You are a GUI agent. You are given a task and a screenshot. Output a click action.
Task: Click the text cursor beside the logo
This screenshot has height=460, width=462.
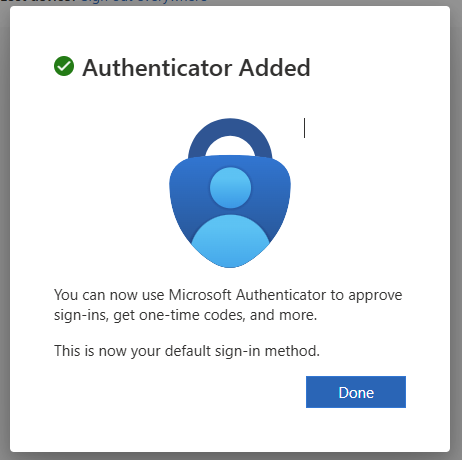pyautogui.click(x=304, y=128)
